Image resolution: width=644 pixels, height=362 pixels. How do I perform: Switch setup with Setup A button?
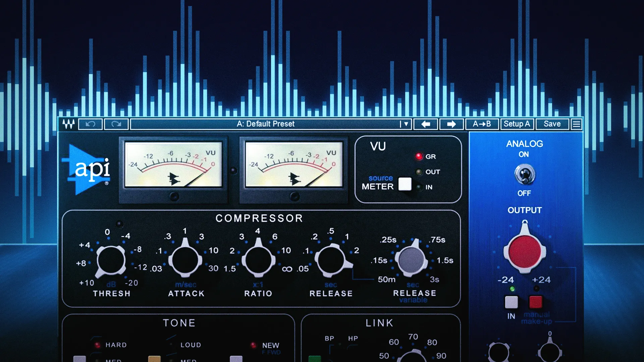(x=517, y=124)
